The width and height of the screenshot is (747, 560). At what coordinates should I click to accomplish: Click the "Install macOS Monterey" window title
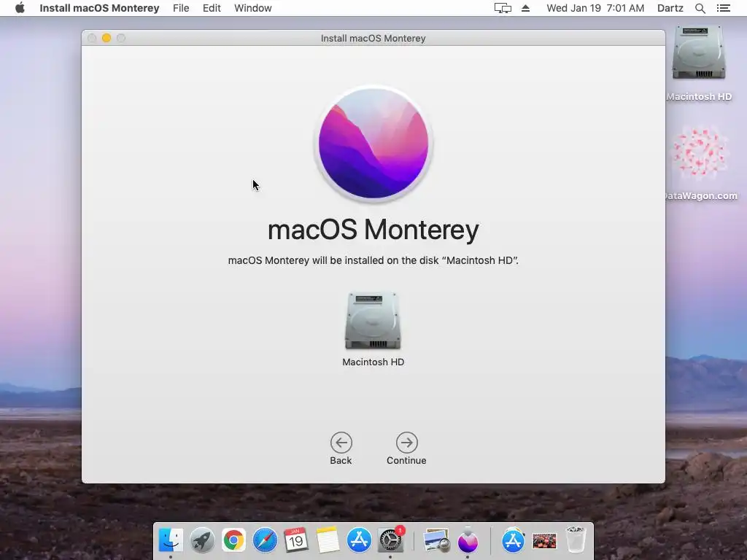373,38
